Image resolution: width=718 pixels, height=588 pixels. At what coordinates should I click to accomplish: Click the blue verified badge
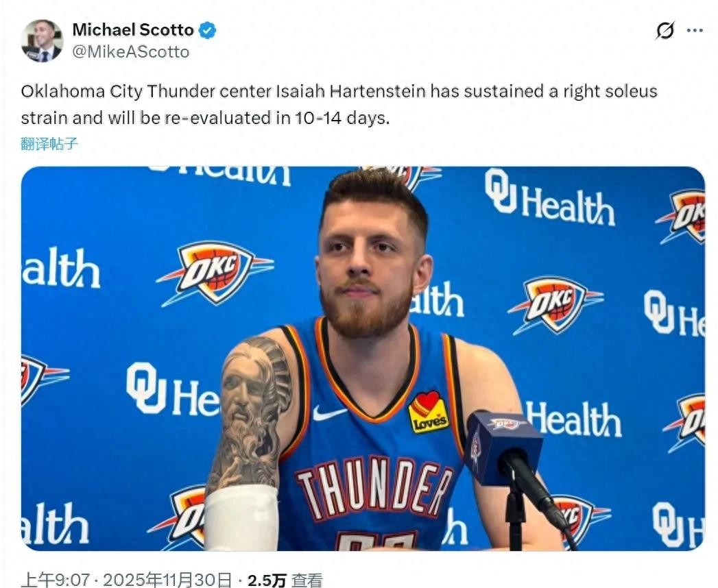[207, 30]
